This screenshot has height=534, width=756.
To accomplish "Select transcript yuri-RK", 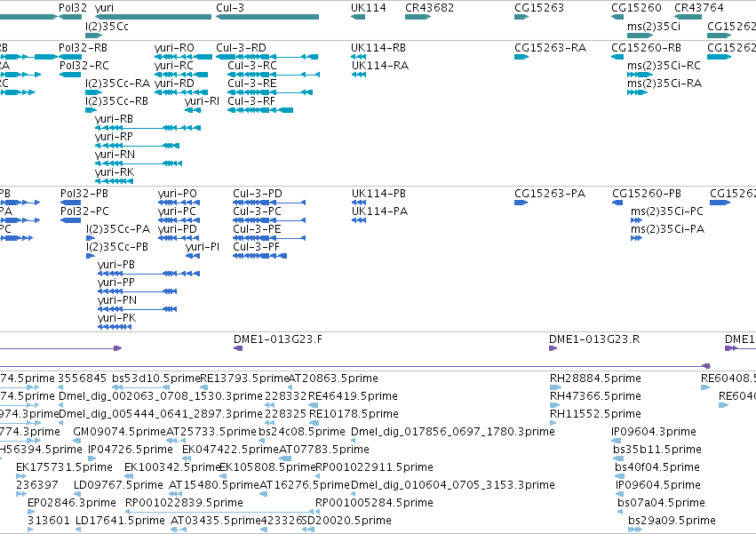I will tap(115, 172).
